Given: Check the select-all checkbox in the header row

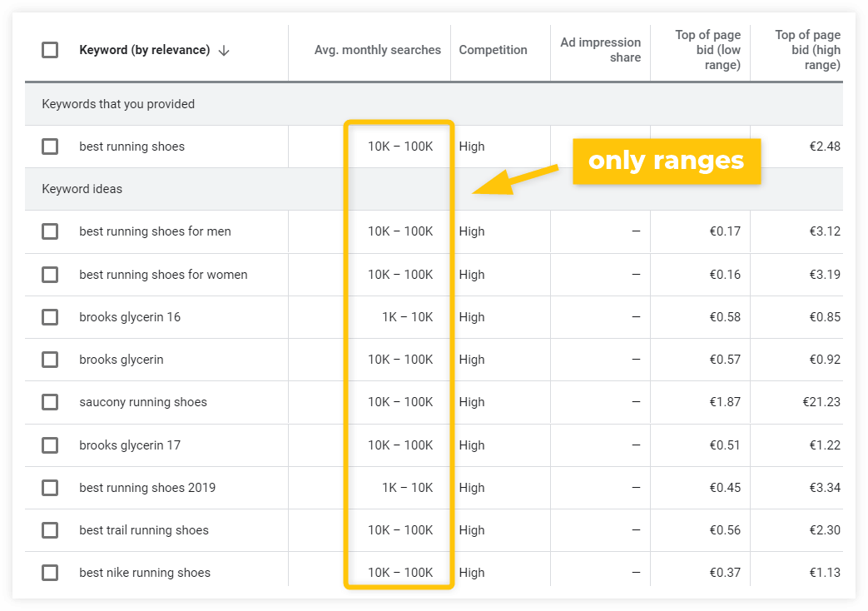Looking at the screenshot, I should [49, 50].
